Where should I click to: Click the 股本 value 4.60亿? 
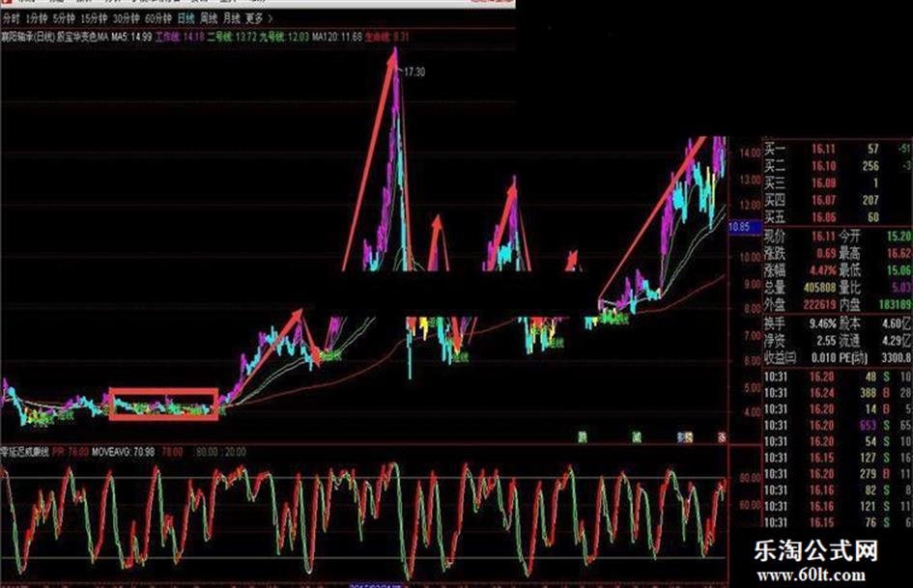click(897, 323)
